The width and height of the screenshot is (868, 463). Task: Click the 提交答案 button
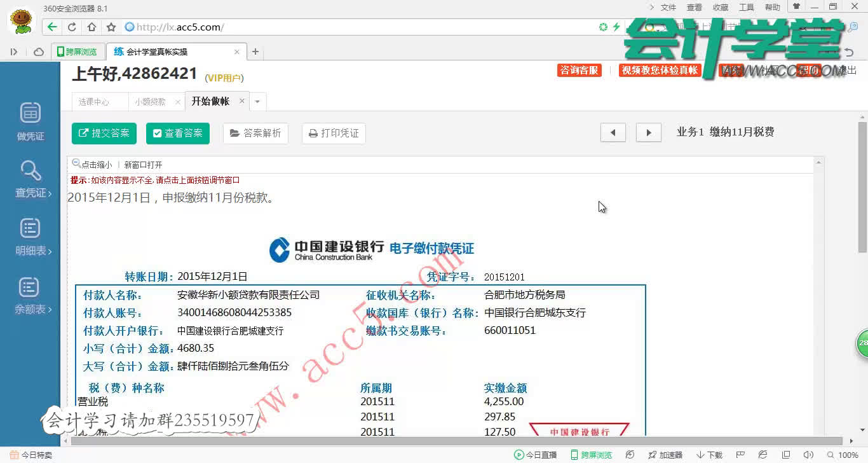click(104, 133)
